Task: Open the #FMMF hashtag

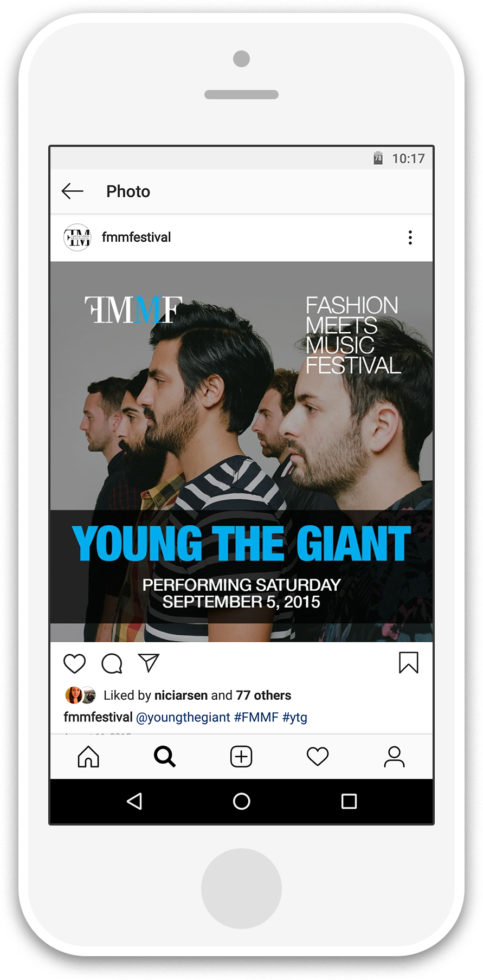Action: point(256,717)
